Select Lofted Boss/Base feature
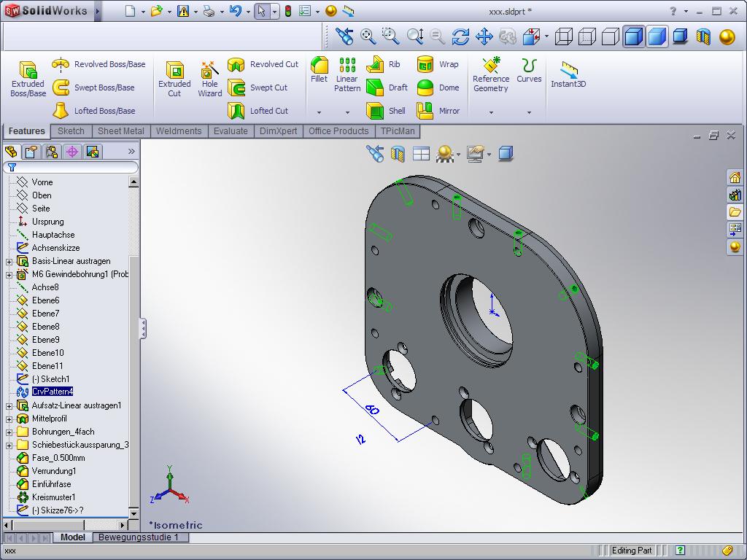Screen dimensions: 747x560 (x=94, y=111)
